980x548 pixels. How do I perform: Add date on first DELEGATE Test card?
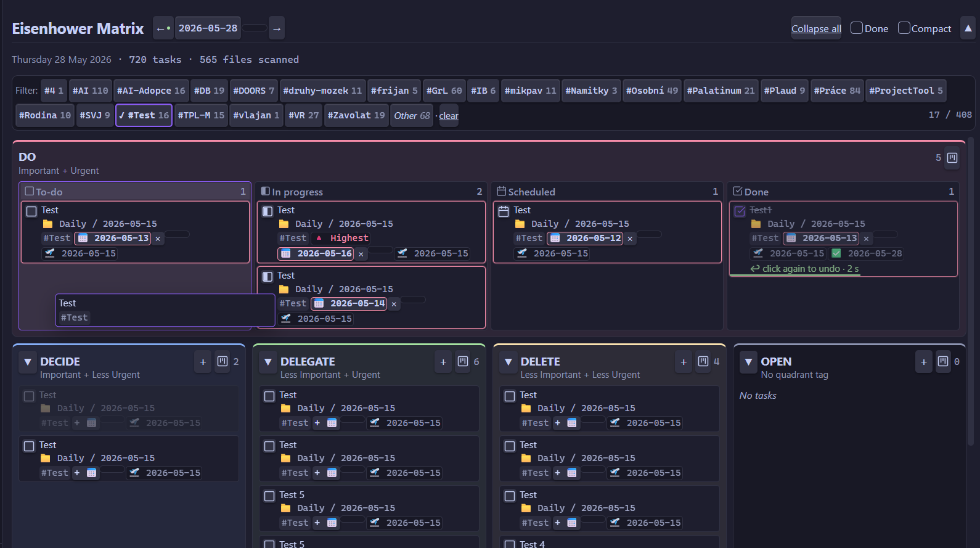325,423
